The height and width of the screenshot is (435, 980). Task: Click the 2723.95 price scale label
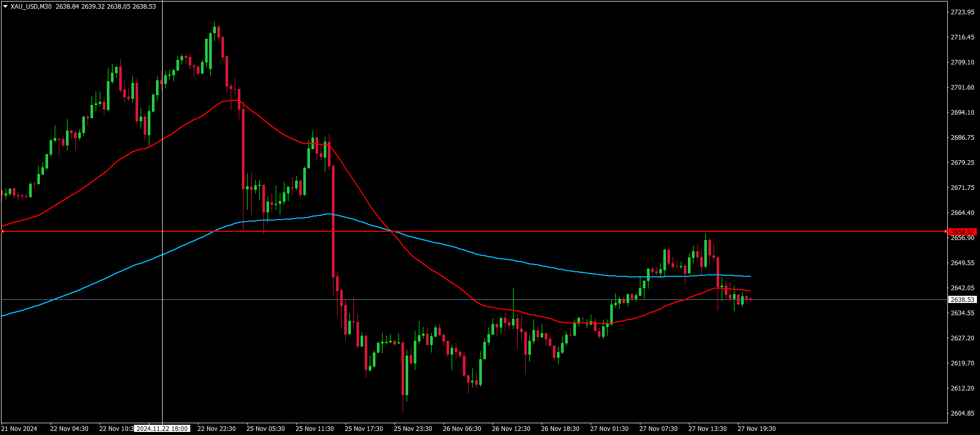coord(962,12)
